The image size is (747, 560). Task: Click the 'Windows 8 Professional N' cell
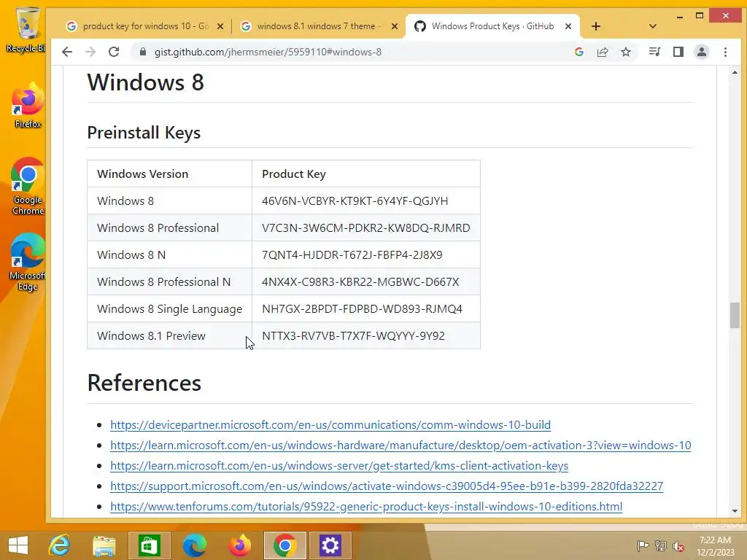click(x=169, y=282)
